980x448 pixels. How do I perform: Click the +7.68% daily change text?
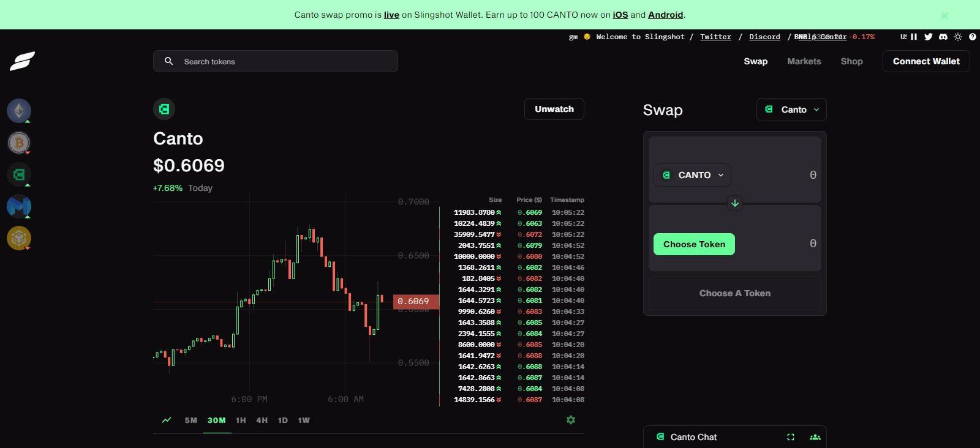click(168, 188)
